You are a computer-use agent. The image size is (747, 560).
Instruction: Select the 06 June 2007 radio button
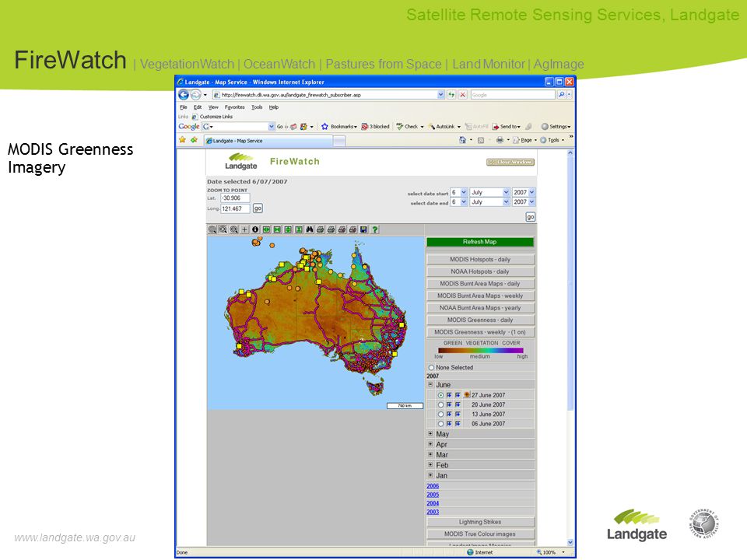pyautogui.click(x=440, y=424)
